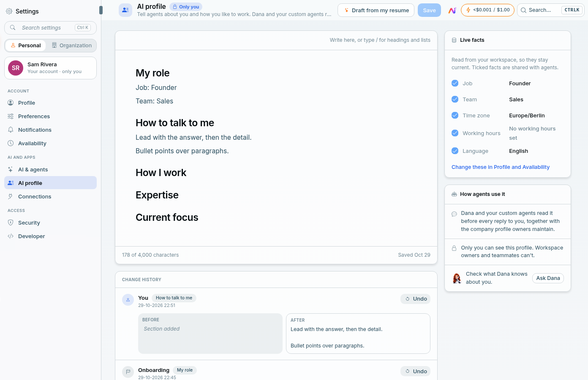
Task: Open Developer settings
Action: pos(50,236)
